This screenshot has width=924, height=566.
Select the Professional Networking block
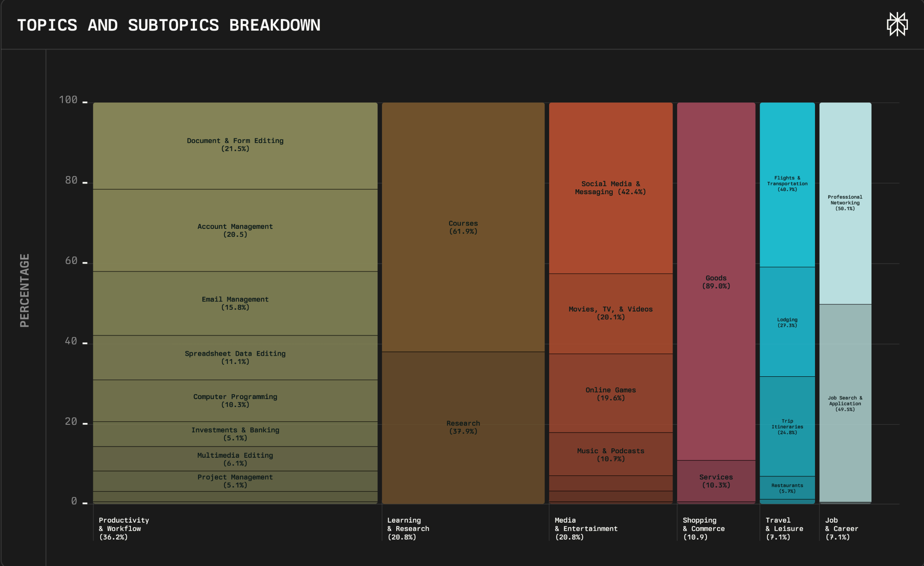point(845,202)
